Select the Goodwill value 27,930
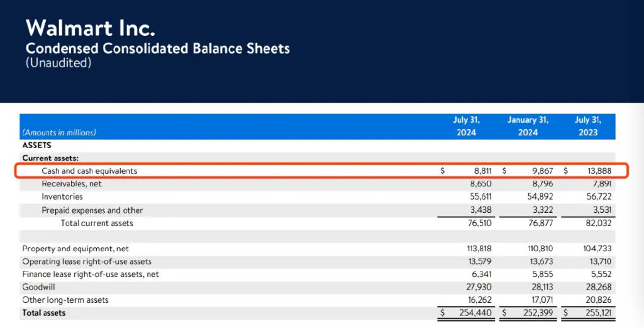This screenshot has height=328, width=644. tap(479, 287)
